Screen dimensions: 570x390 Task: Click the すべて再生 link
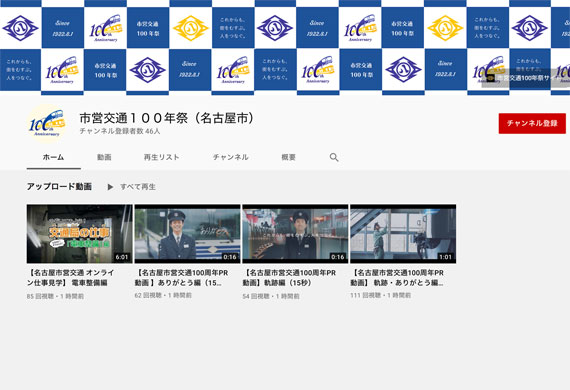[x=138, y=187]
